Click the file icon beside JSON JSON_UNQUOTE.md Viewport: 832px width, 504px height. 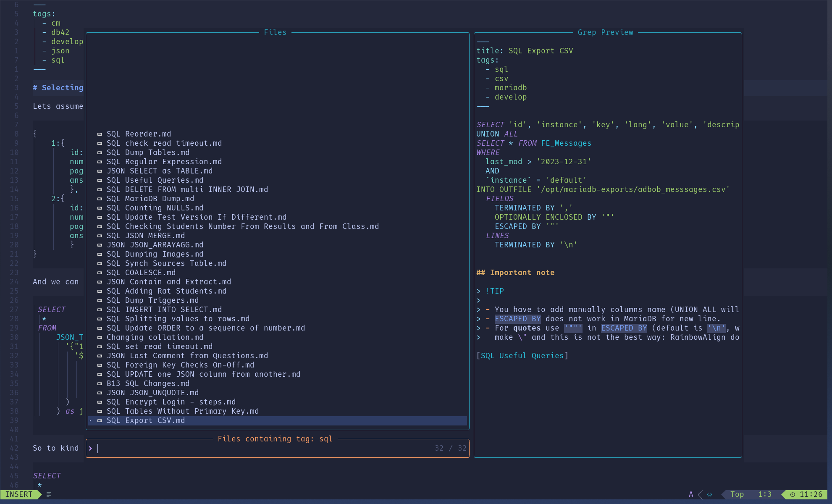(100, 393)
